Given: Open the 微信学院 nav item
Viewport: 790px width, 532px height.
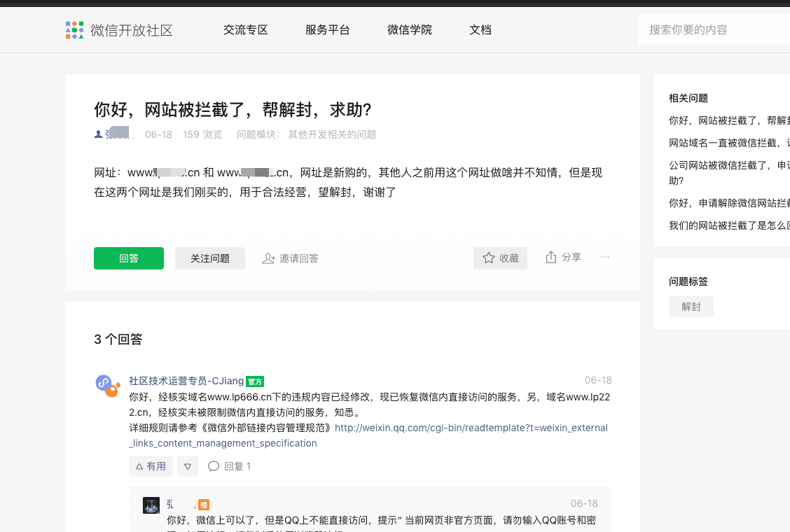Looking at the screenshot, I should click(410, 30).
